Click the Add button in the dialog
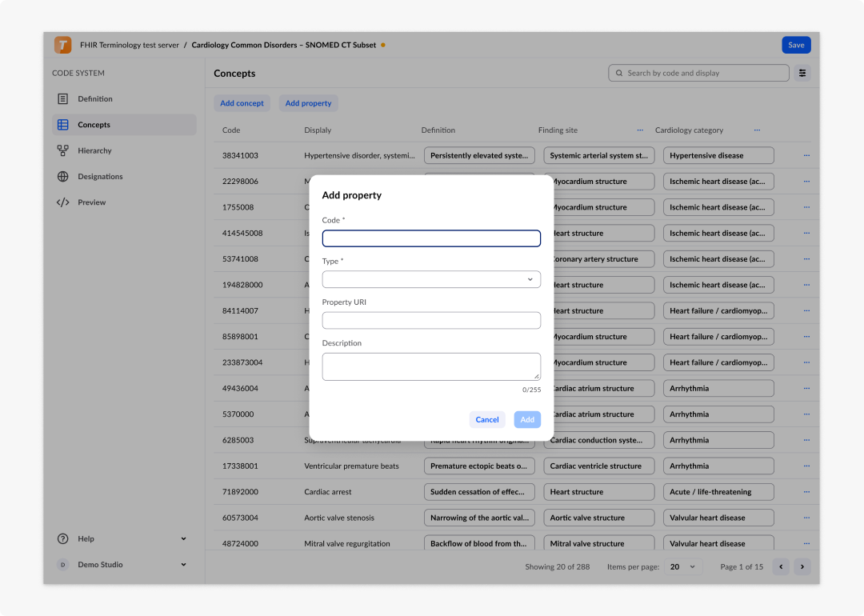Image resolution: width=864 pixels, height=616 pixels. click(527, 419)
